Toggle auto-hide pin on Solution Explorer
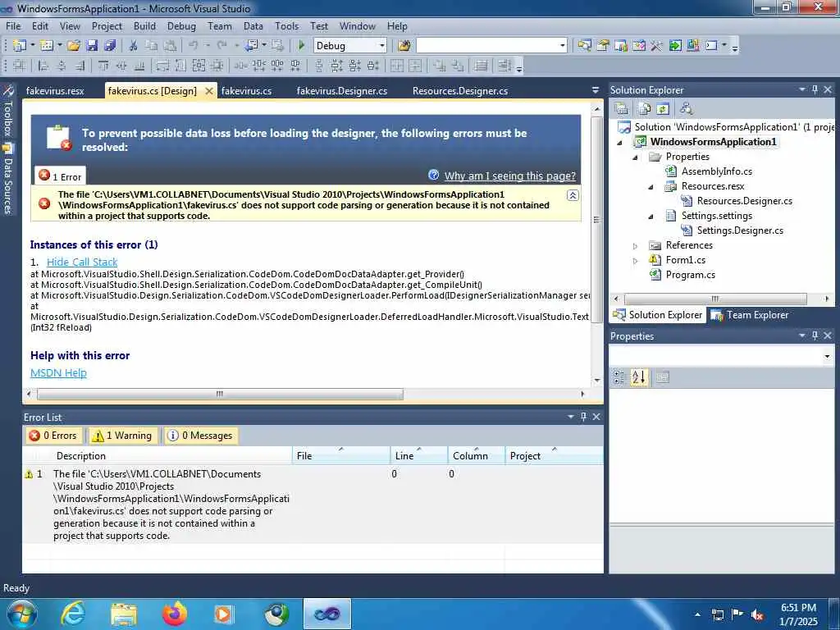The image size is (840, 630). [x=815, y=89]
